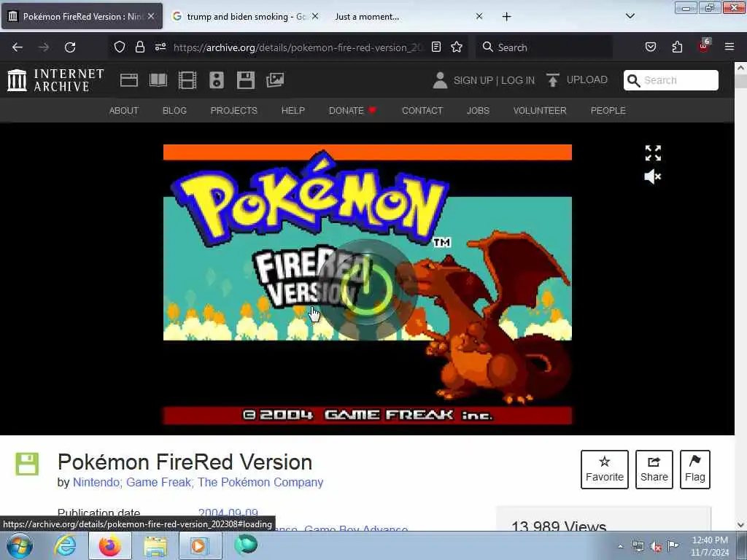Click the archive.org URL address field
The width and height of the screenshot is (747, 560).
pyautogui.click(x=298, y=47)
